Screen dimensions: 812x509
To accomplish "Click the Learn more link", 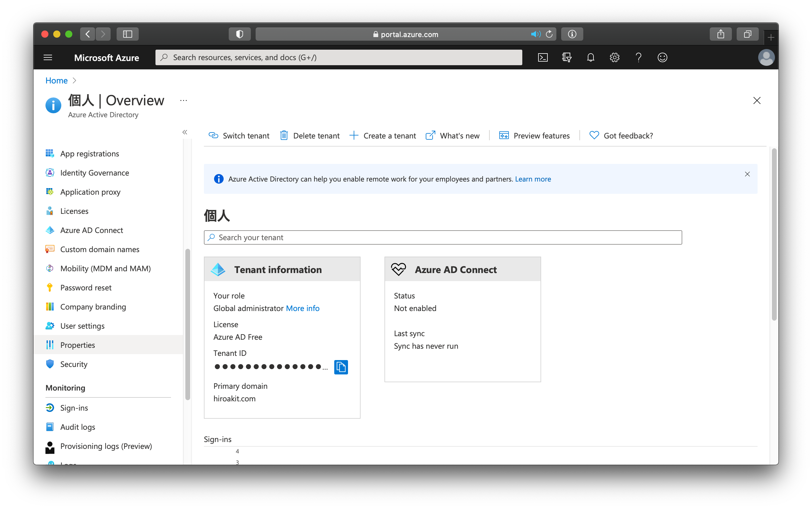I will click(x=533, y=179).
